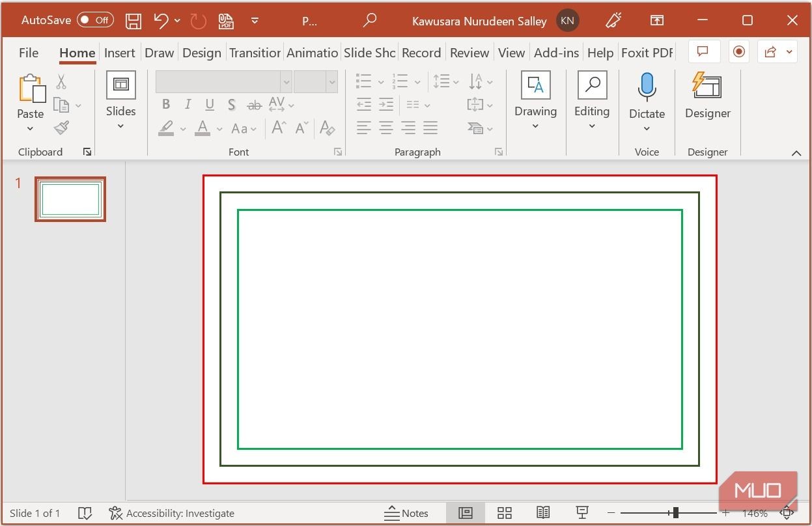Click the Copy icon
The height and width of the screenshot is (526, 812).
point(61,105)
